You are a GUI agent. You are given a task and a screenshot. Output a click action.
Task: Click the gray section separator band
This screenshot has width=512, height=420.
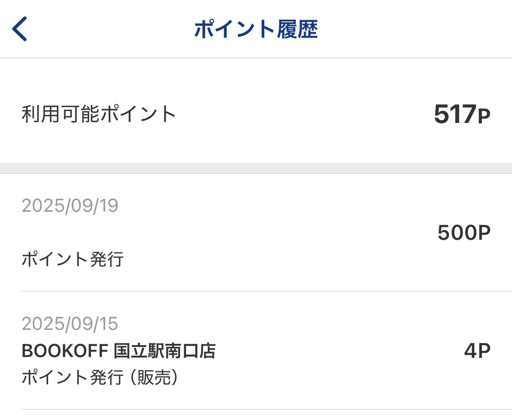tap(256, 168)
